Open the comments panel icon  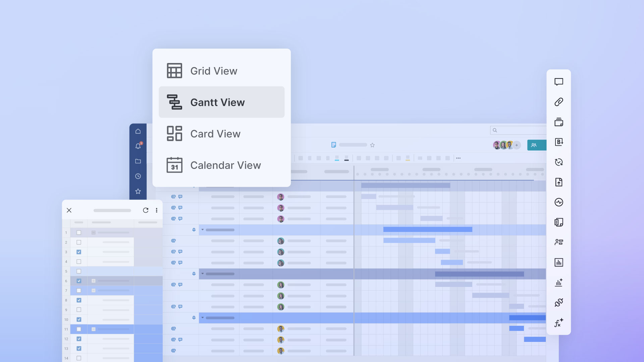(558, 82)
